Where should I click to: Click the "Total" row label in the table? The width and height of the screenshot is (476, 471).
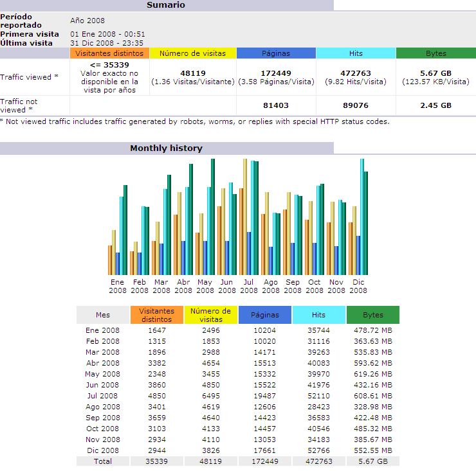(x=103, y=461)
